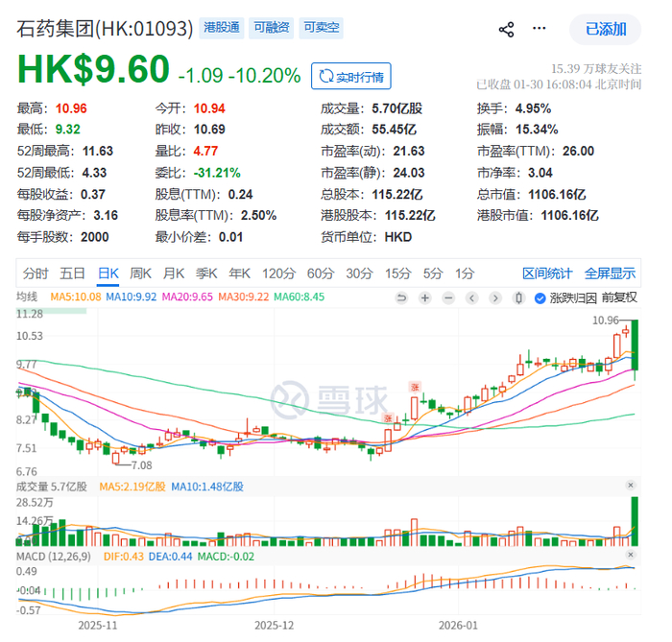Click the MA30:9.22 indicator label
Image resolution: width=672 pixels, height=642 pixels.
click(244, 297)
